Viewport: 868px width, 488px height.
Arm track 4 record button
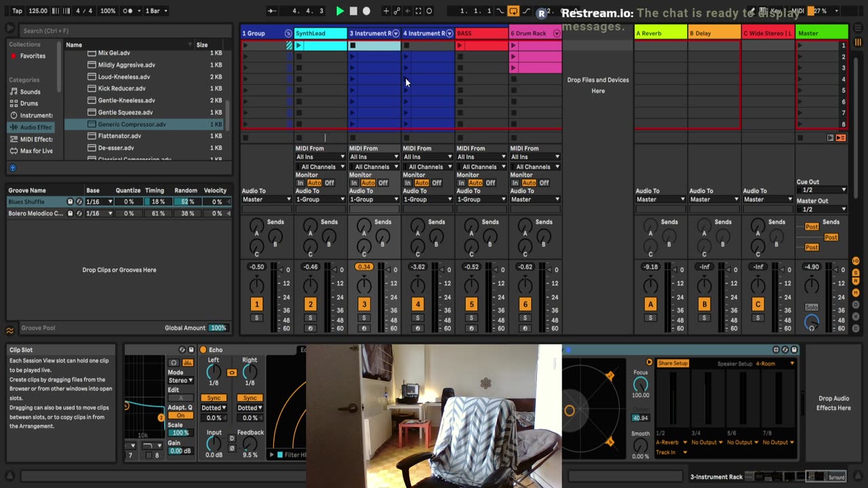coord(418,329)
